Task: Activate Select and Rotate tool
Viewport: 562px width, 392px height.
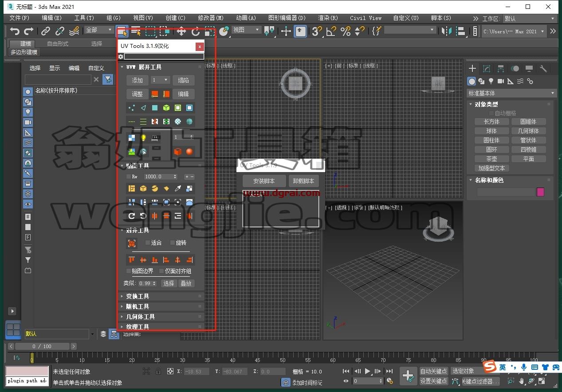Action: tap(196, 31)
